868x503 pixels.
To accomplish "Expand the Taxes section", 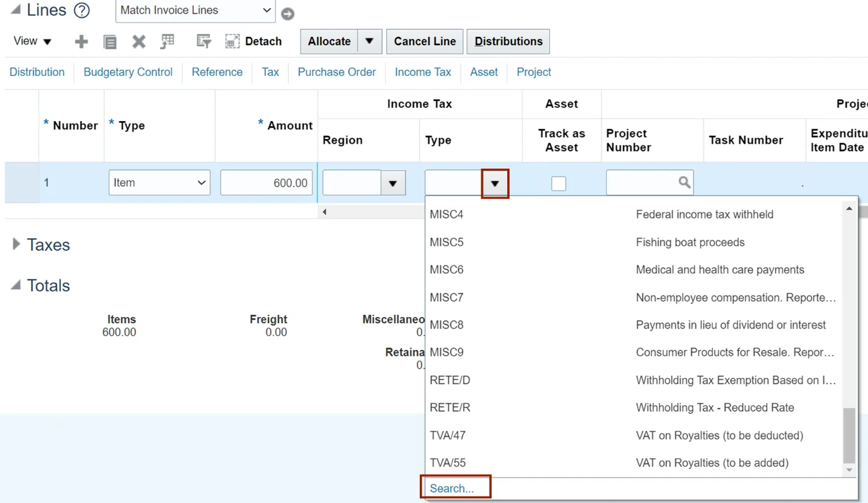I will tap(16, 245).
